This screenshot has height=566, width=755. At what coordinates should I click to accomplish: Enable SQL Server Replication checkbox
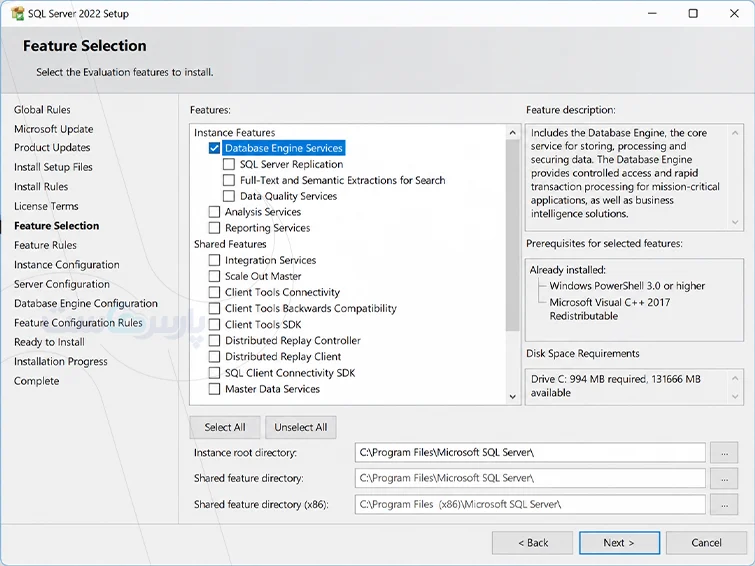coord(229,164)
